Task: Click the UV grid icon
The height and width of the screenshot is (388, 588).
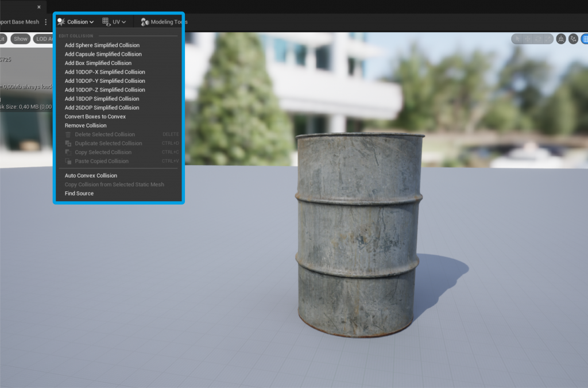Action: click(x=106, y=22)
